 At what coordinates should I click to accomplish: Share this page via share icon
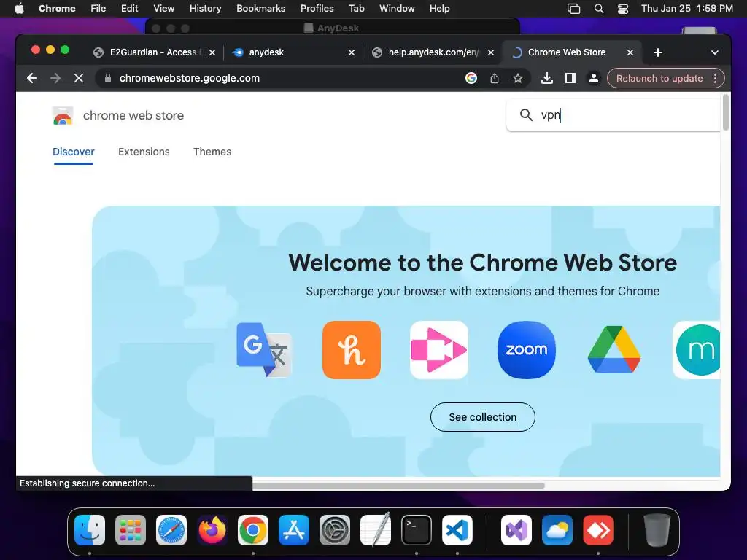tap(495, 78)
